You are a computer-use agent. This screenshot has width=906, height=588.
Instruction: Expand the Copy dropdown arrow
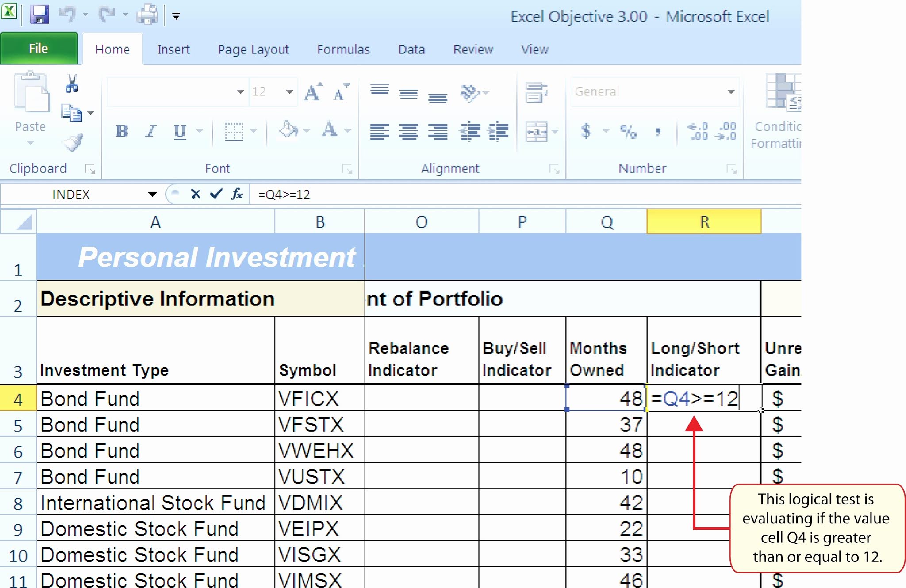click(91, 113)
